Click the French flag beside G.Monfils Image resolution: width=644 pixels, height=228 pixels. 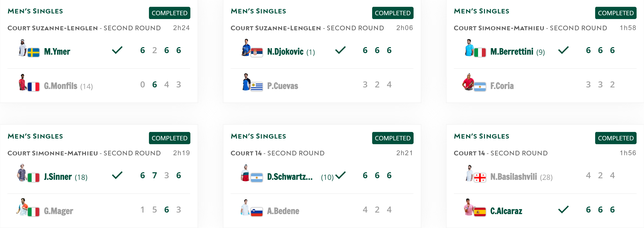[33, 87]
